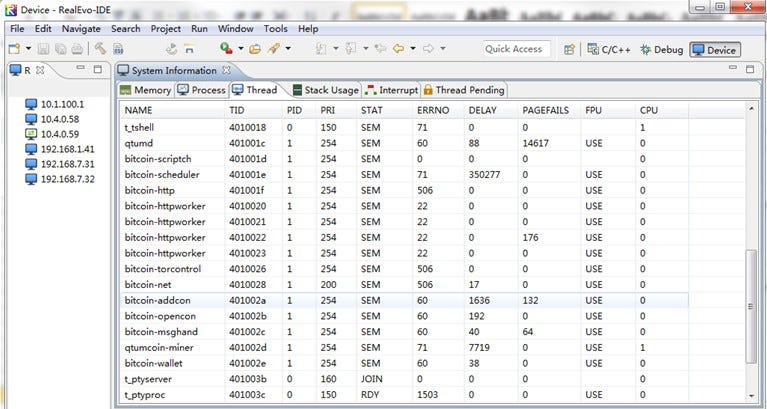Sort by the NAME column header

(173, 110)
